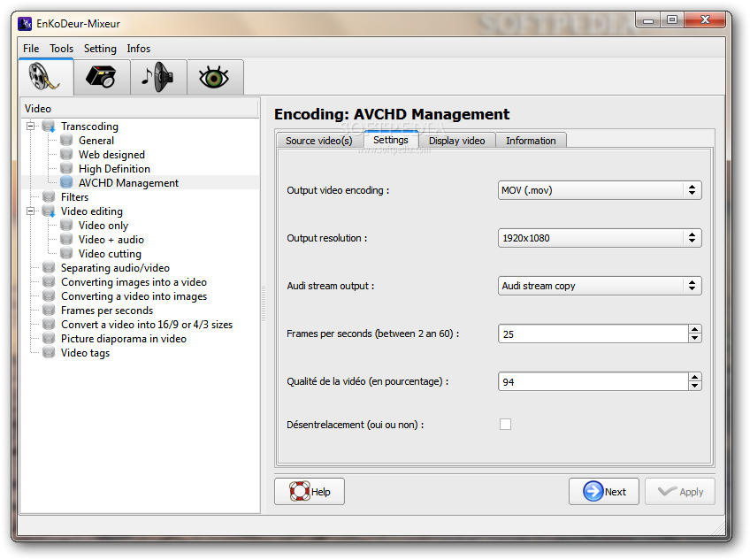The height and width of the screenshot is (560, 750).
Task: Select Separating audio/video in the tree
Action: point(115,267)
